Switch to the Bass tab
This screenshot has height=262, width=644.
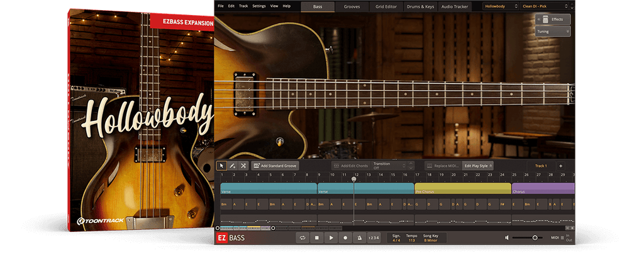click(x=318, y=6)
